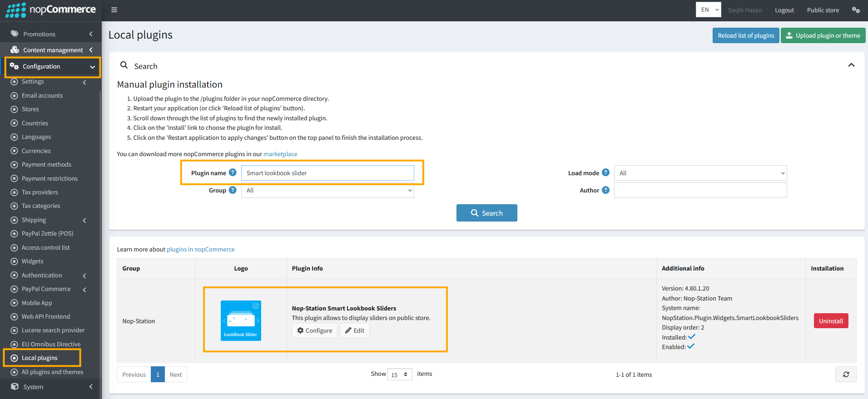
Task: Click the Enabled checkmark
Action: (x=691, y=346)
